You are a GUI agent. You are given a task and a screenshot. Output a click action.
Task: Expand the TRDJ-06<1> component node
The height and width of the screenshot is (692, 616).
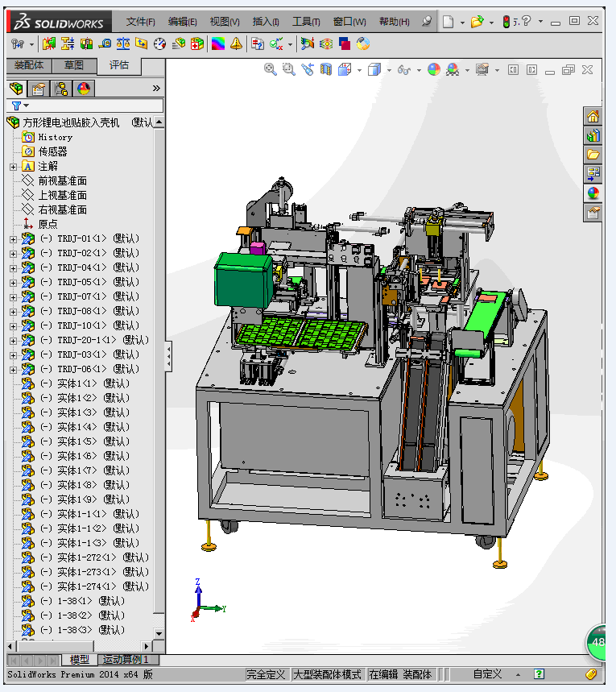click(x=13, y=370)
